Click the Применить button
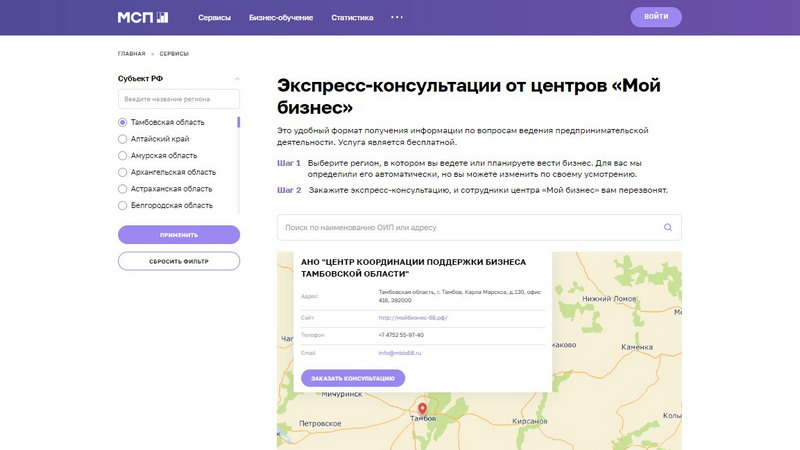The image size is (800, 450). [x=179, y=235]
